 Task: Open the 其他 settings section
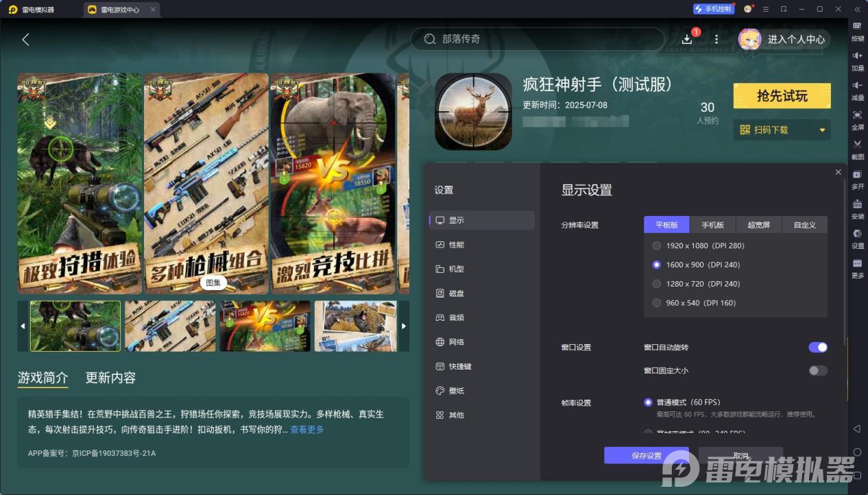[x=482, y=415]
